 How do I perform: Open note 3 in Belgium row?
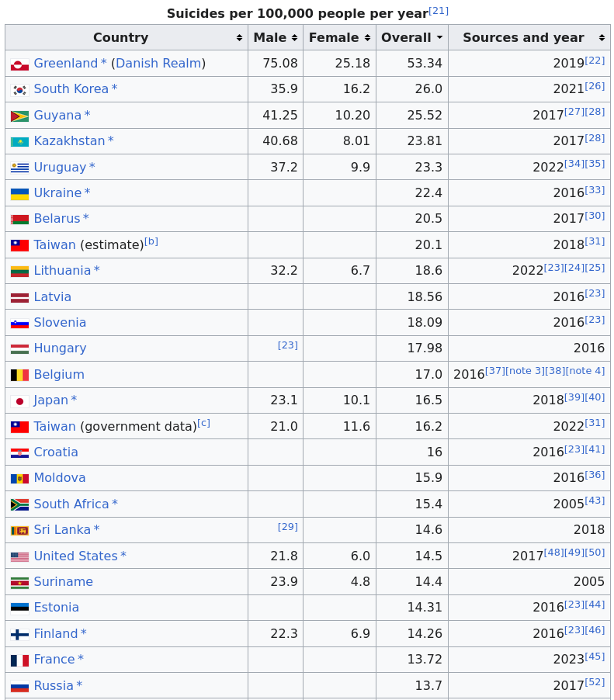click(526, 371)
